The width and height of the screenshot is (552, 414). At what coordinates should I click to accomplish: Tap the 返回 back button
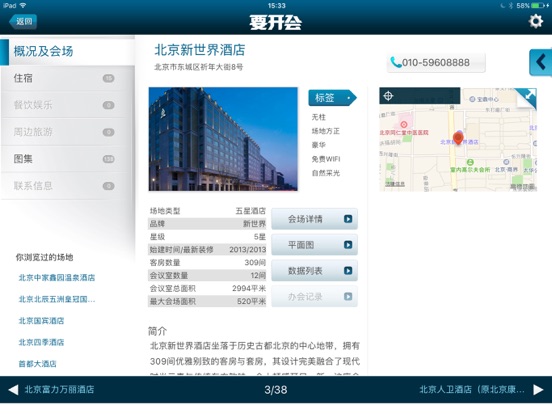click(x=23, y=21)
